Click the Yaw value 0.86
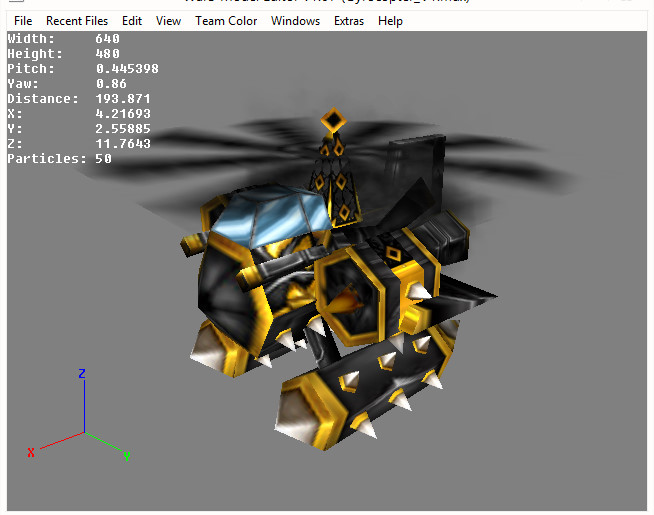654x515 pixels. point(111,84)
